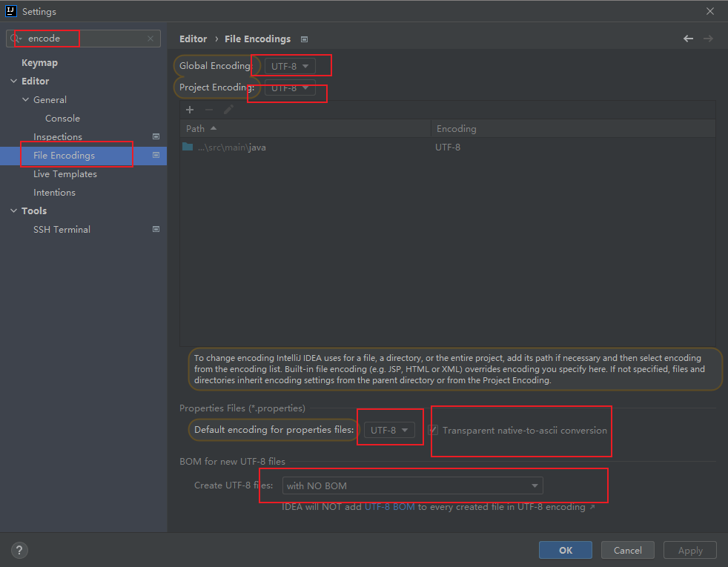Viewport: 728px width, 567px height.
Task: Select SSH Terminal under Tools
Action: coord(62,230)
